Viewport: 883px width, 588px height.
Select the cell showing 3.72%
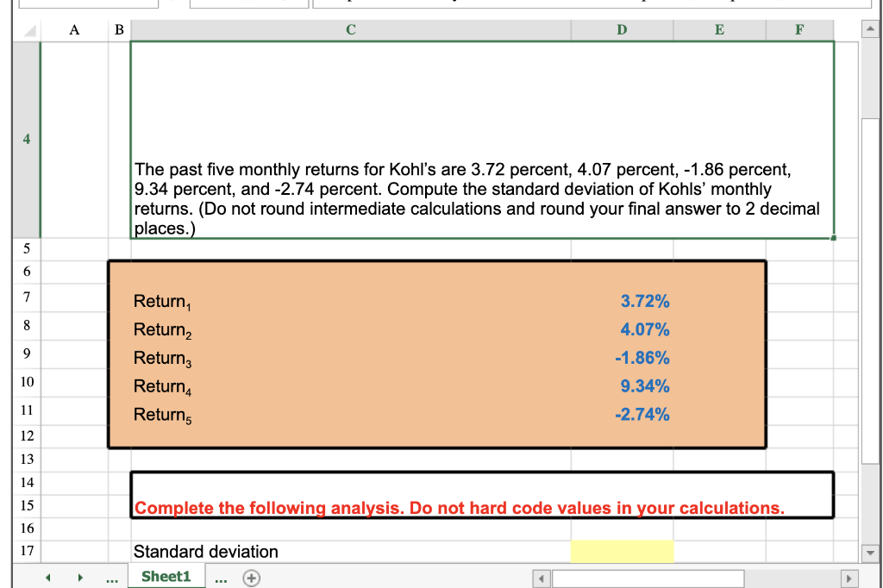pos(622,301)
